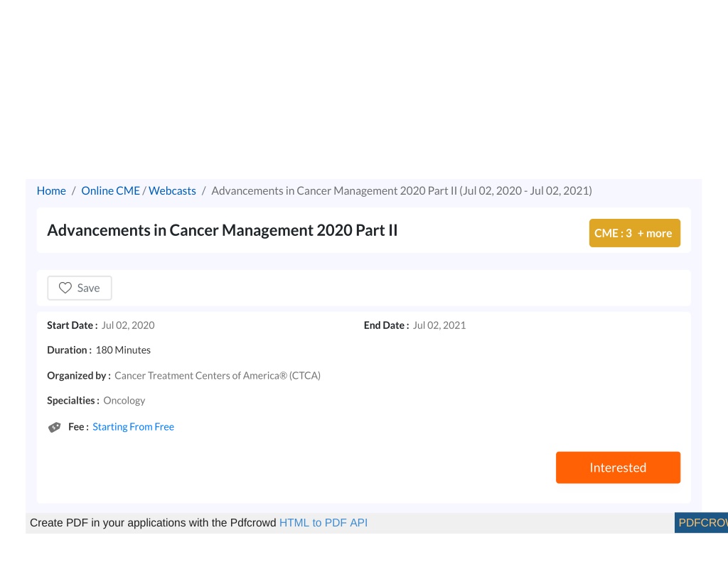Click the End Date label
The image size is (728, 562).
coord(386,325)
